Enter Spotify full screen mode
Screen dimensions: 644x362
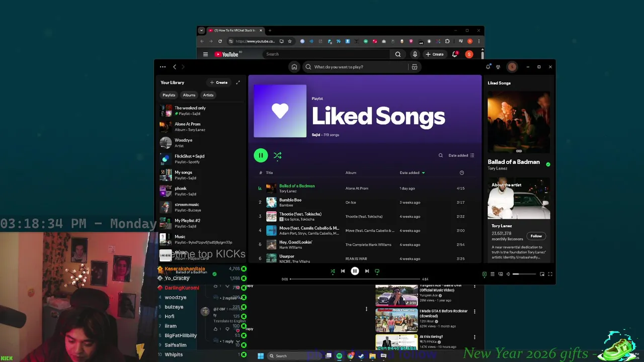[550, 274]
